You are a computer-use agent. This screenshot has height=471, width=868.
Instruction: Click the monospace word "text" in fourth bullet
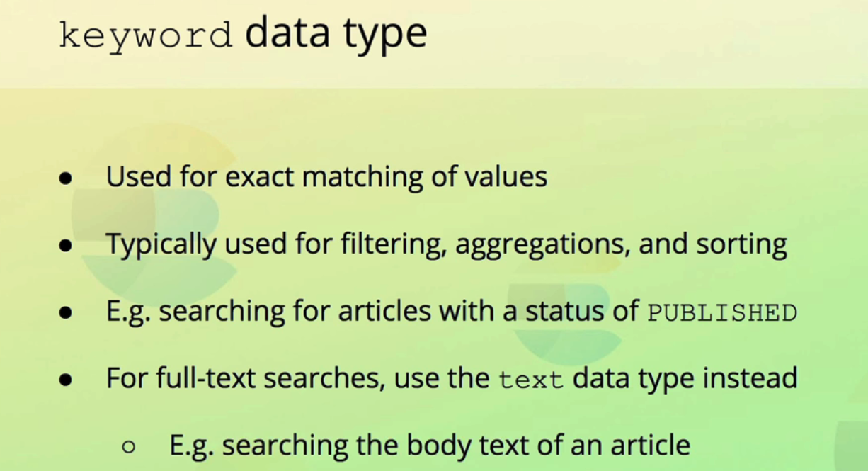point(531,380)
